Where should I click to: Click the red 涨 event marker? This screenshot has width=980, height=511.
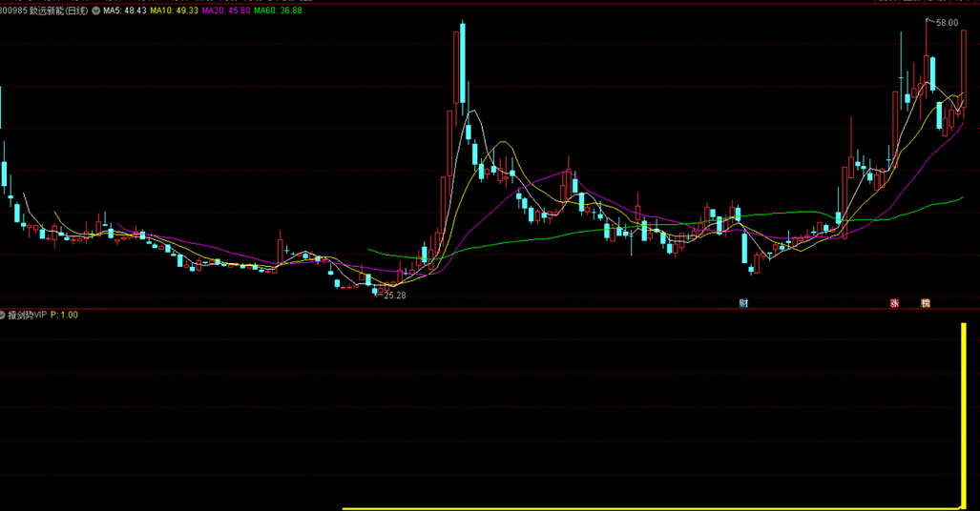click(x=894, y=303)
